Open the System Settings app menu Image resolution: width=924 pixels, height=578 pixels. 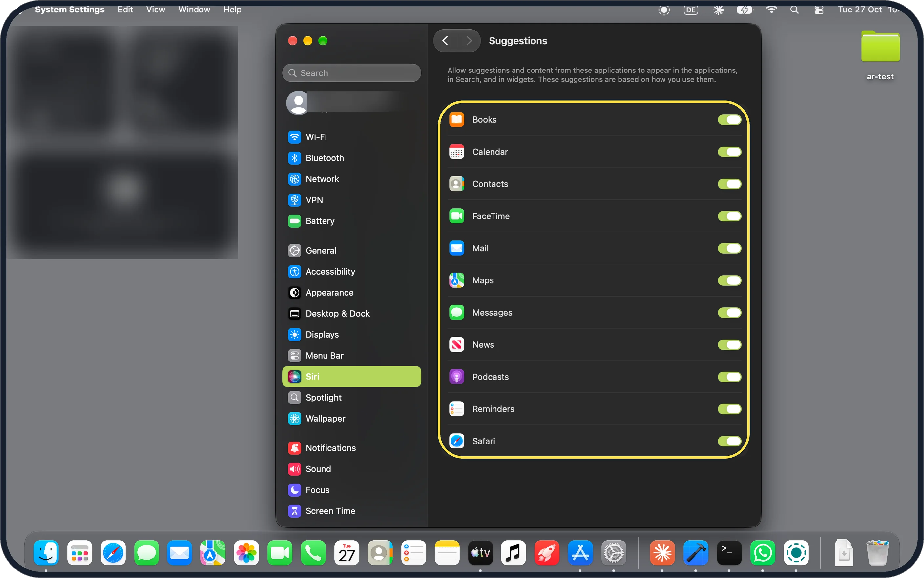(70, 10)
